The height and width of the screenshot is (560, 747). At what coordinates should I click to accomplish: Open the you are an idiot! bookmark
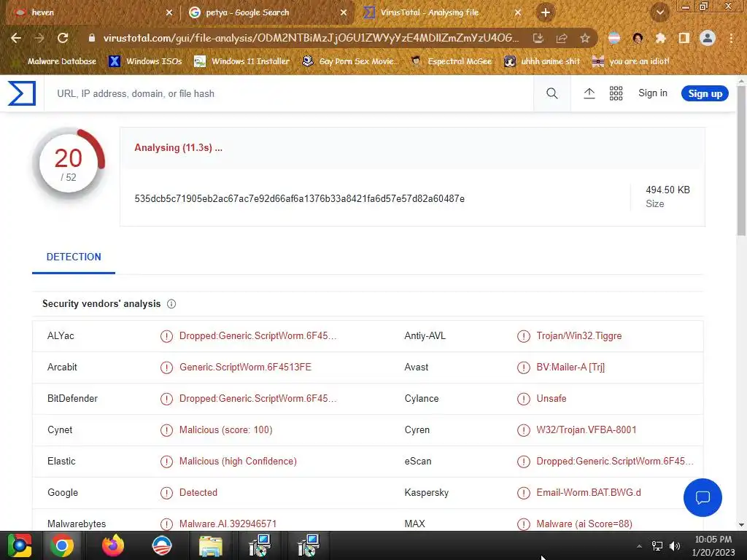pyautogui.click(x=631, y=61)
